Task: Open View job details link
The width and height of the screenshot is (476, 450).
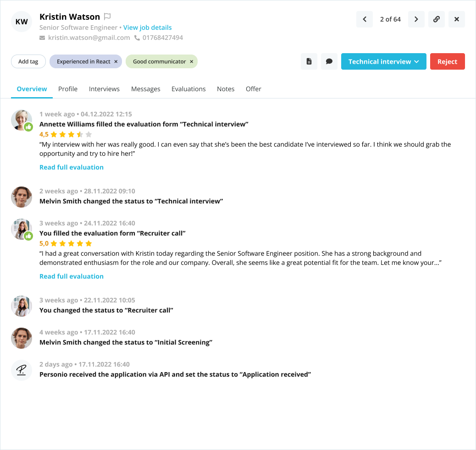Action: 147,27
